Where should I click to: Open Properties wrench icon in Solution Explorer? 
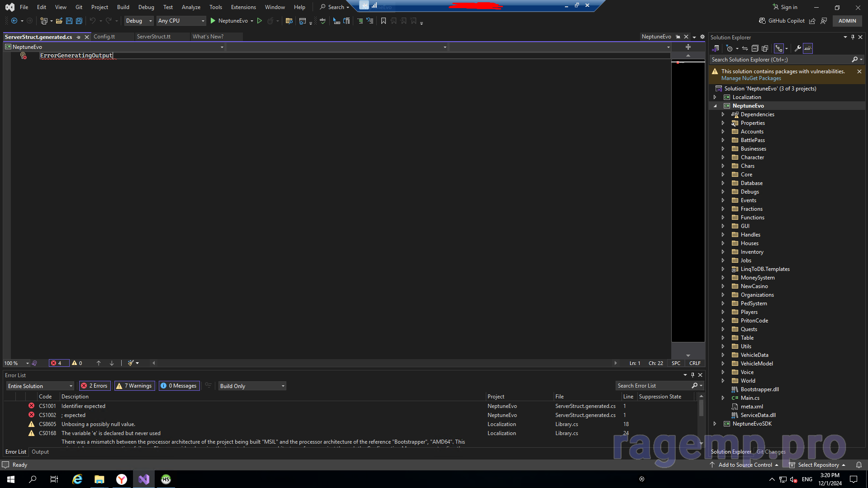[x=797, y=48]
